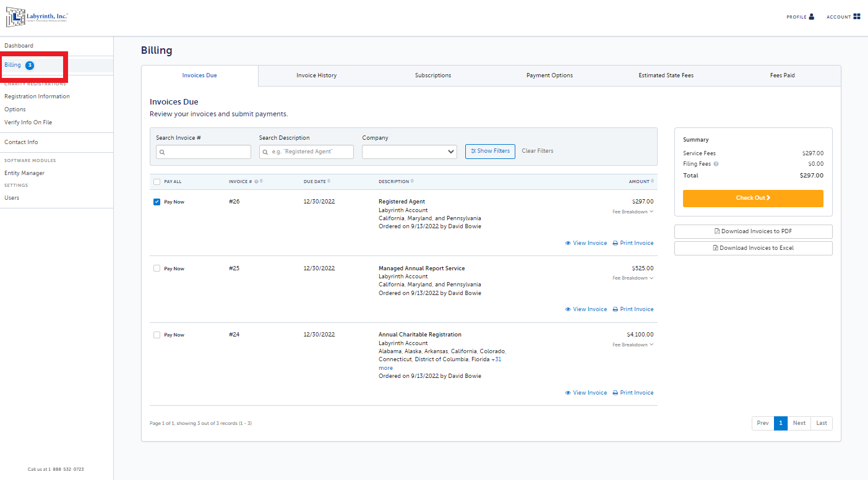Expand the +31 more states list
This screenshot has height=480, width=868.
coord(496,359)
